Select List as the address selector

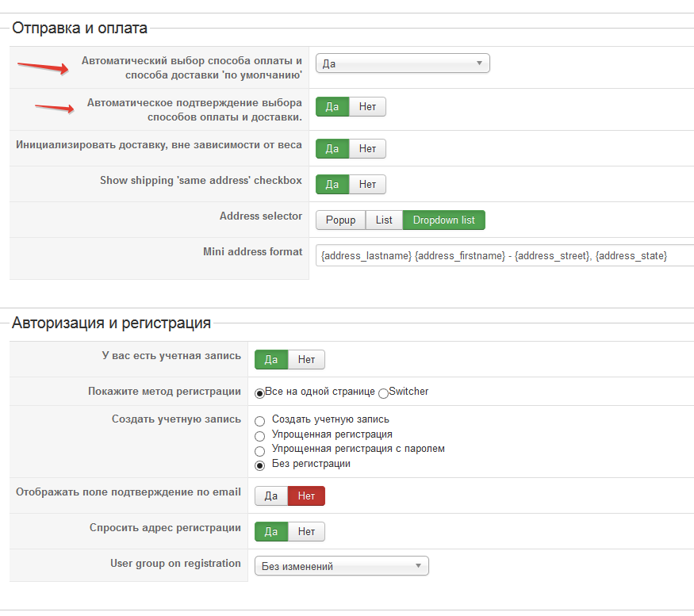click(384, 220)
